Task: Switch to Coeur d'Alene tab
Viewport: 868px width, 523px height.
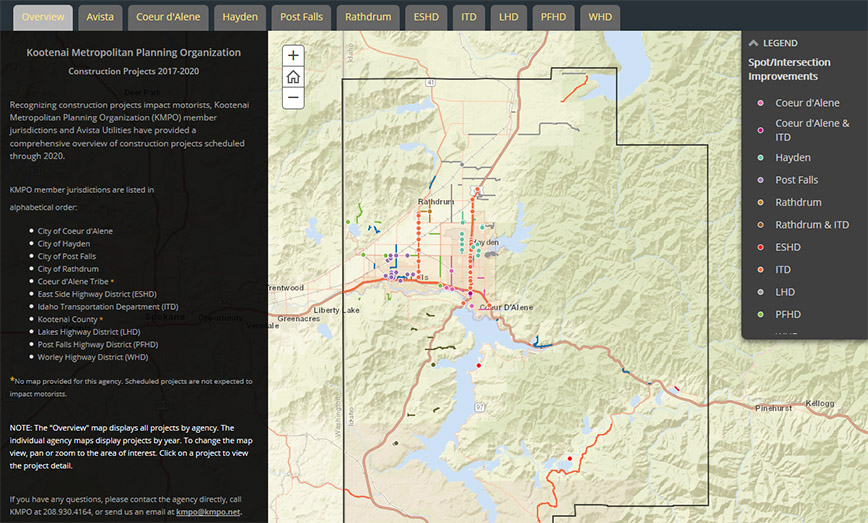Action: [168, 17]
